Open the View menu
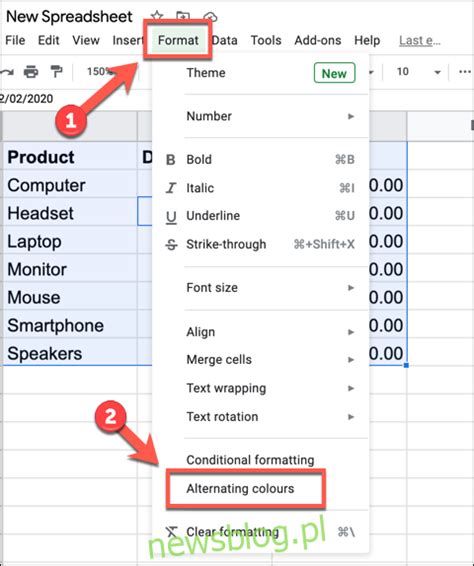The image size is (474, 566). [86, 40]
